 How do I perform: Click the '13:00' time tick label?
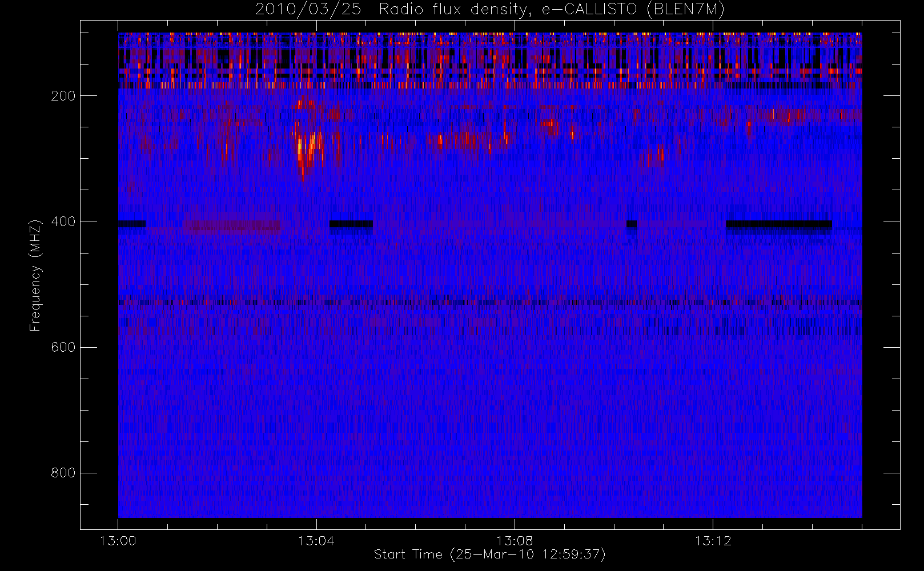tap(118, 541)
